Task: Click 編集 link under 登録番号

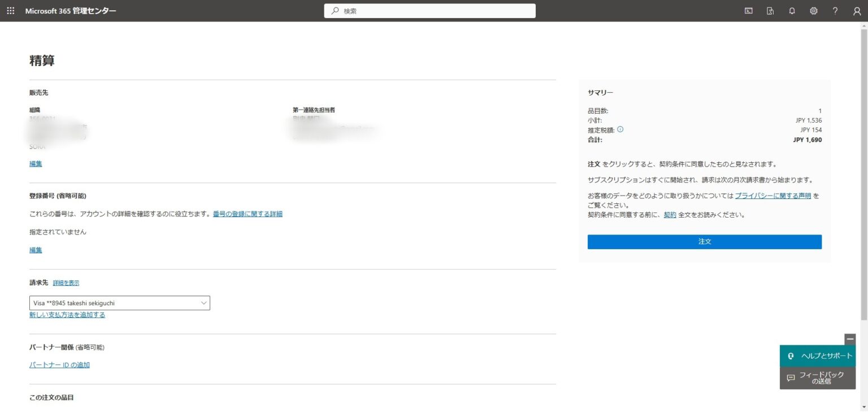Action: 36,250
